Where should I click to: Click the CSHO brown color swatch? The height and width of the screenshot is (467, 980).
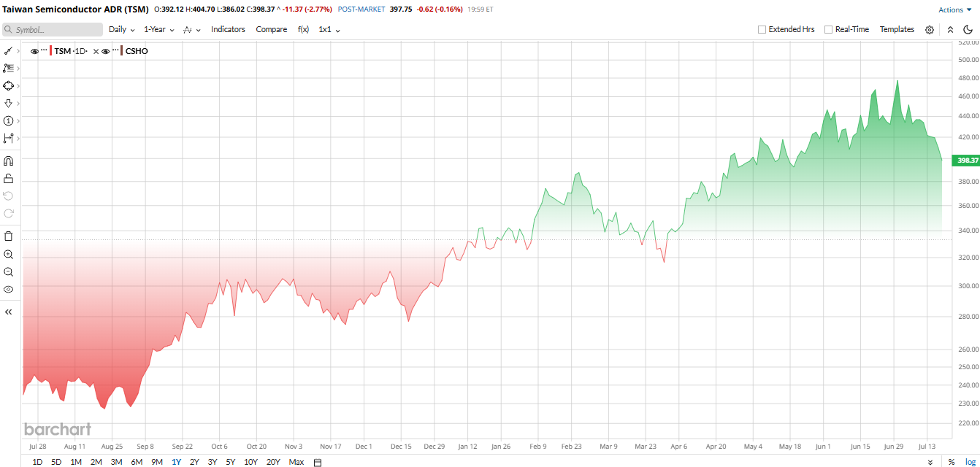122,51
